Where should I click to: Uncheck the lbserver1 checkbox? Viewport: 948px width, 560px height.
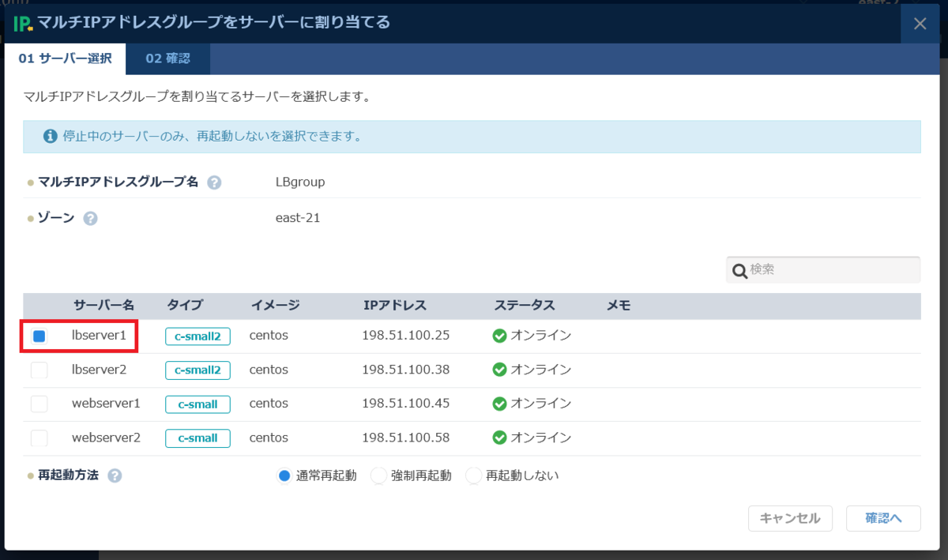pyautogui.click(x=39, y=336)
